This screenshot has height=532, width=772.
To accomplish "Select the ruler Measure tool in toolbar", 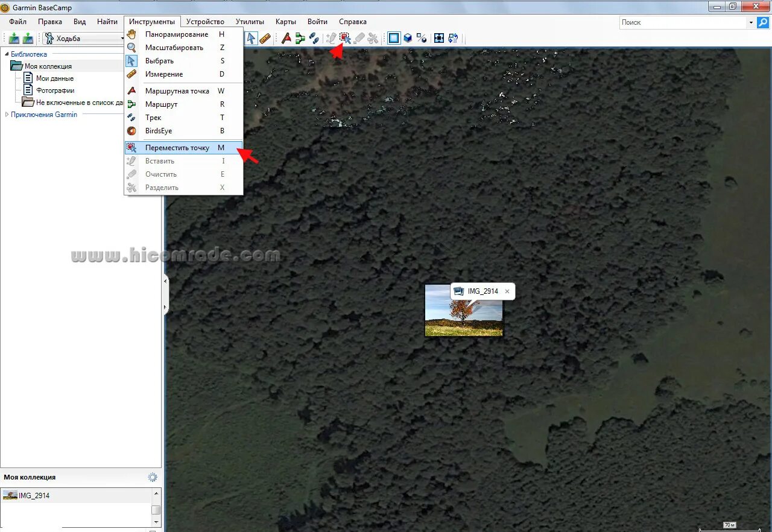I will pyautogui.click(x=265, y=39).
